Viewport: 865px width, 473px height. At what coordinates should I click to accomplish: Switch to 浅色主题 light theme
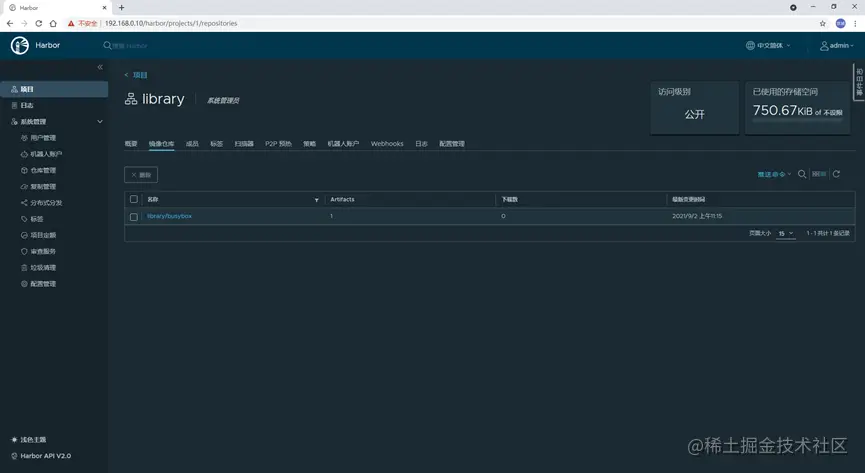[x=29, y=440]
